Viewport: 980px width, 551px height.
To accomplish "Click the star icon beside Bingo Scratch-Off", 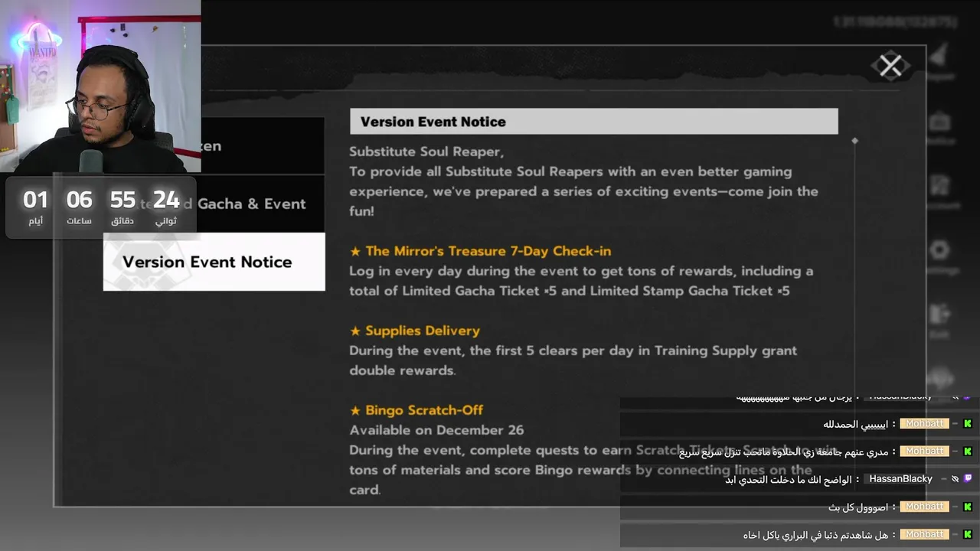I will click(355, 410).
